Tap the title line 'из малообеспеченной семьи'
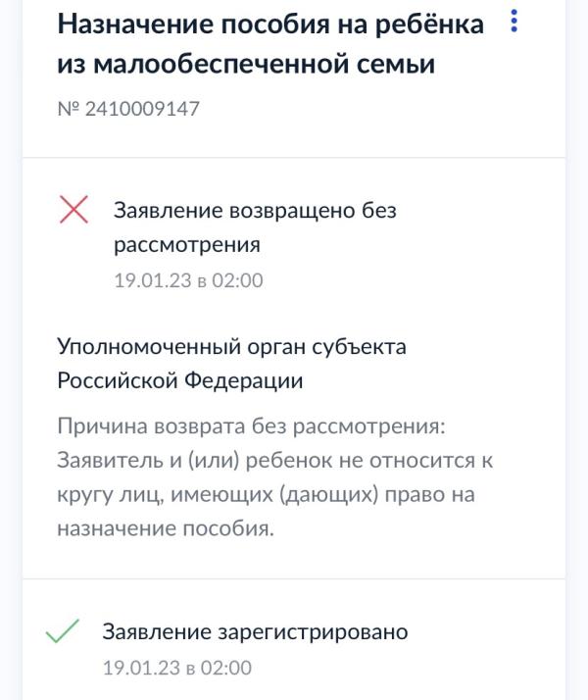The image size is (588, 700). pos(246,64)
